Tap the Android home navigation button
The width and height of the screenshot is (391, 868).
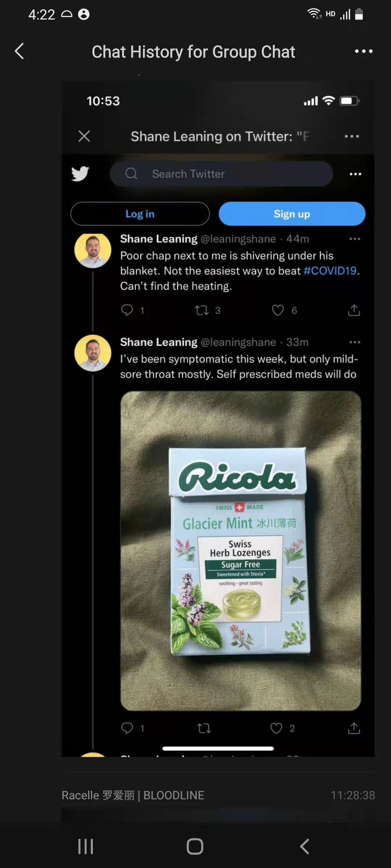tap(195, 847)
